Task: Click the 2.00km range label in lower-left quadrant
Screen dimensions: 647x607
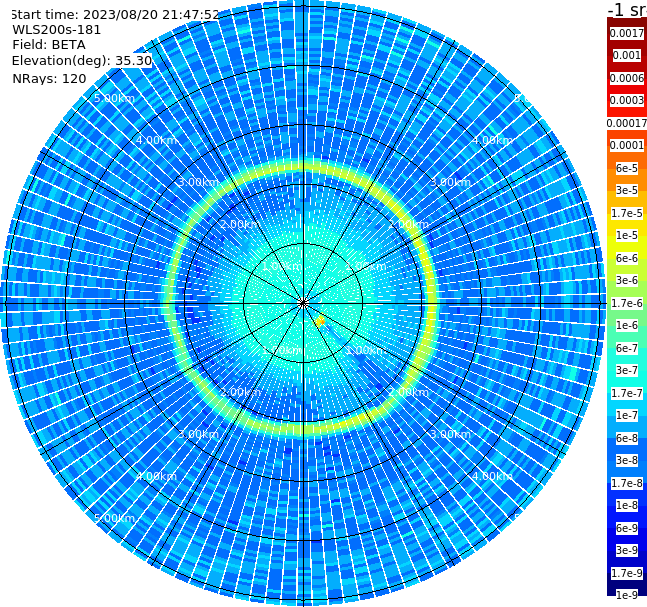Action: 241,392
